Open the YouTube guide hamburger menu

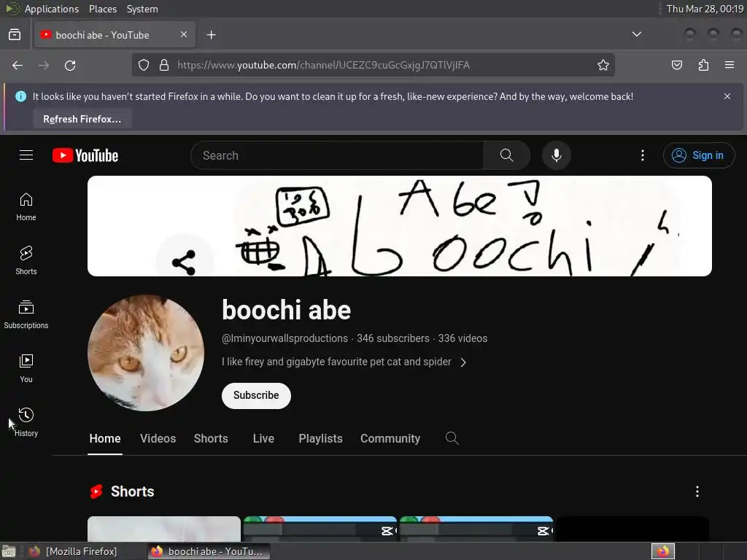[x=26, y=155]
